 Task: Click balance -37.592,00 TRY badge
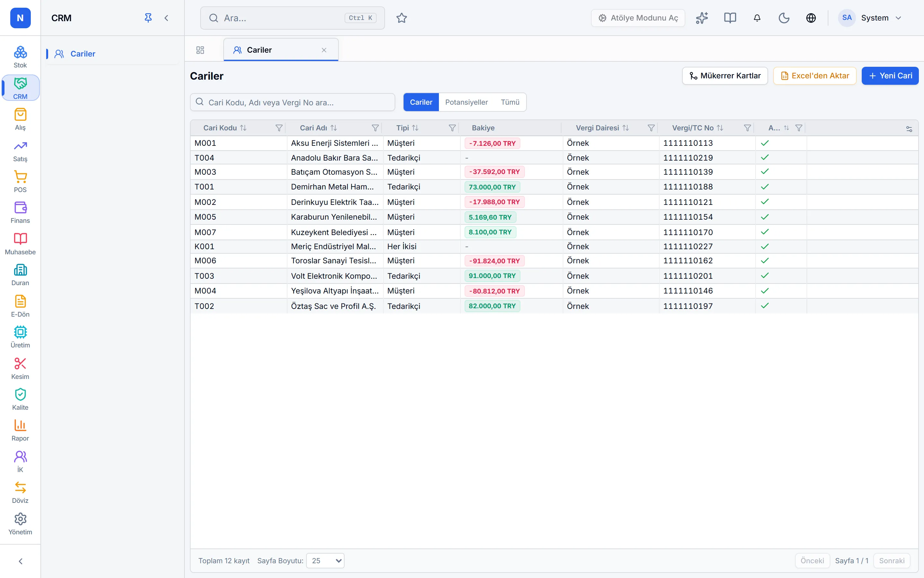[x=494, y=172]
